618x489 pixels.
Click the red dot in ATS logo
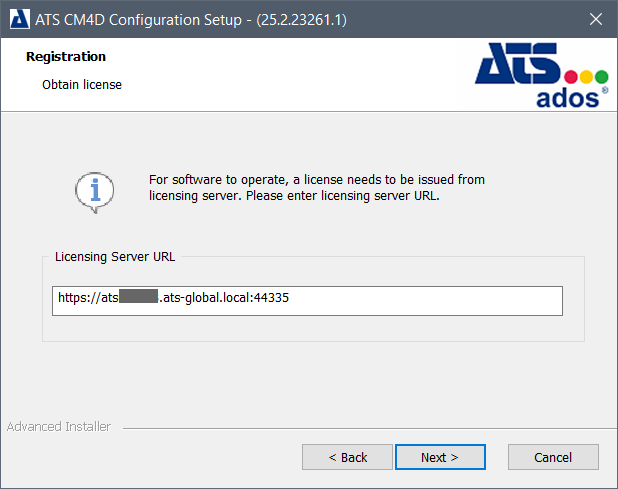(x=571, y=76)
